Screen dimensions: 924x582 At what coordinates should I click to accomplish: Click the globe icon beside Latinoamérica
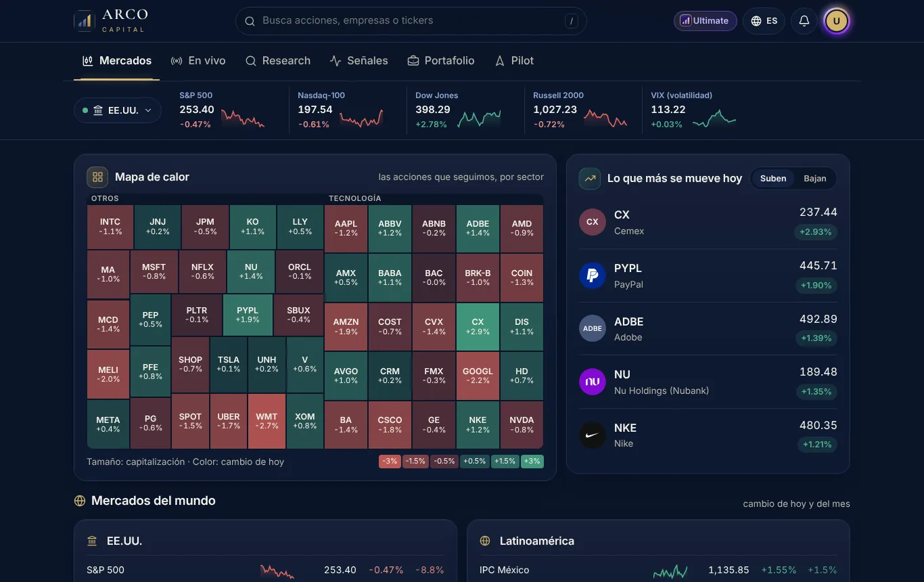[485, 541]
